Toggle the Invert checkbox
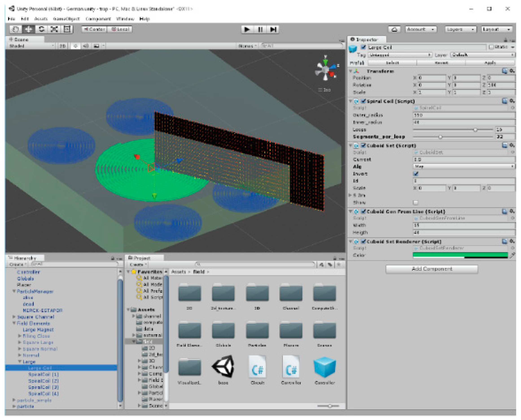Viewport: 521px width, 420px height. pyautogui.click(x=416, y=174)
